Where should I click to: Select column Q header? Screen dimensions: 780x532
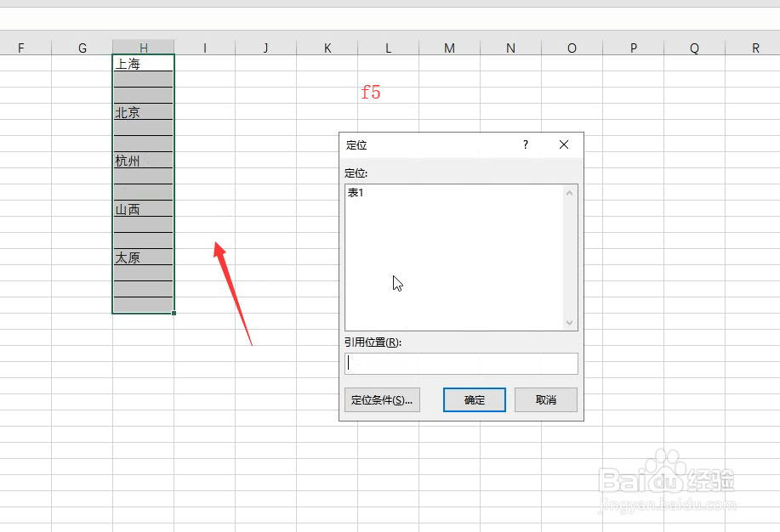coord(694,48)
